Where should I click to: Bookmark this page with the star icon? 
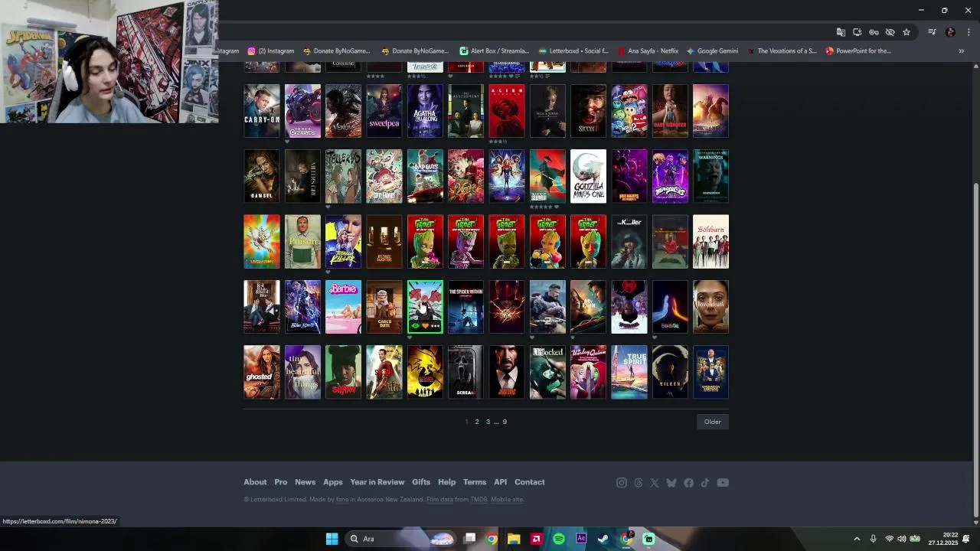[x=906, y=32]
